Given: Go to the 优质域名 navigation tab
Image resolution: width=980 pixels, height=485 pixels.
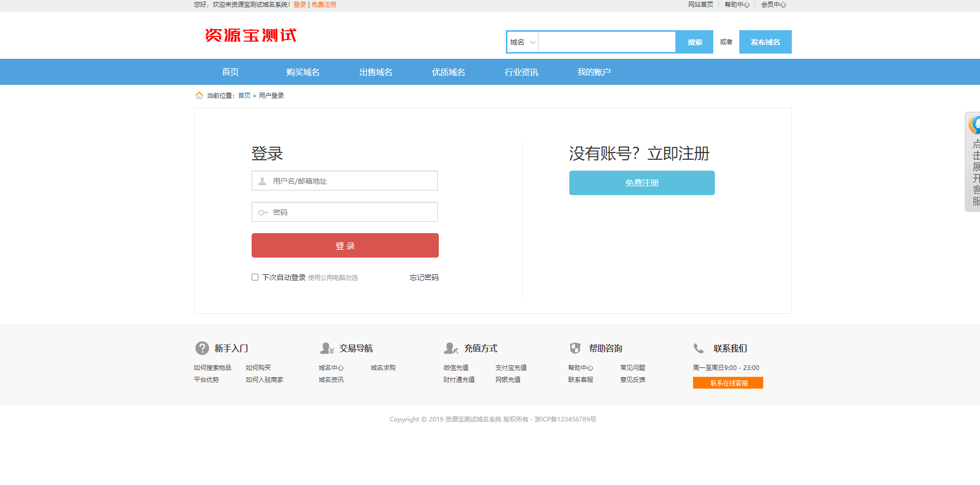Looking at the screenshot, I should (448, 72).
